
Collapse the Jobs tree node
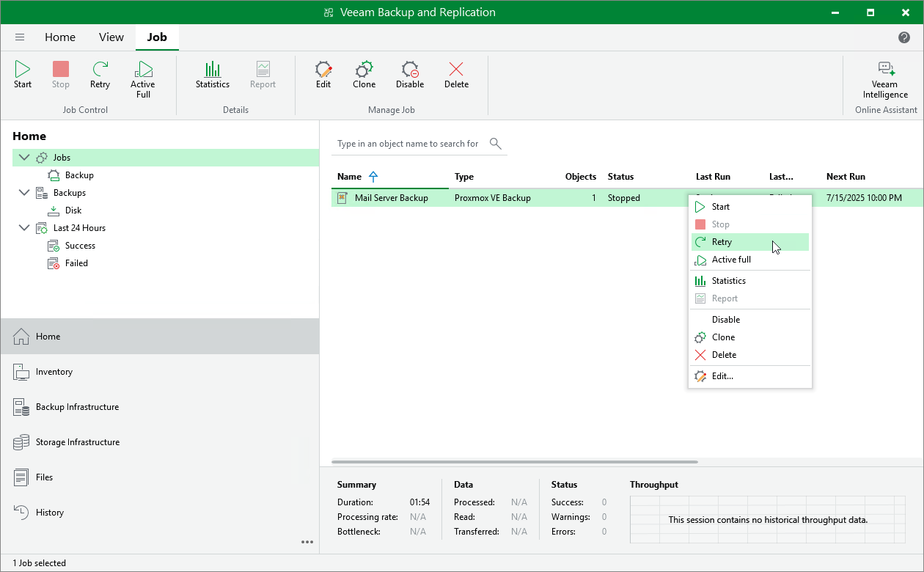point(24,158)
